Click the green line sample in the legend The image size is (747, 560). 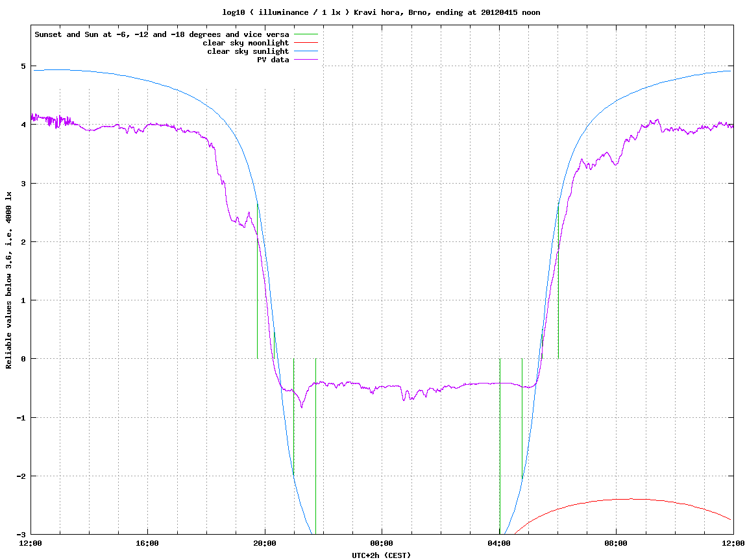306,34
